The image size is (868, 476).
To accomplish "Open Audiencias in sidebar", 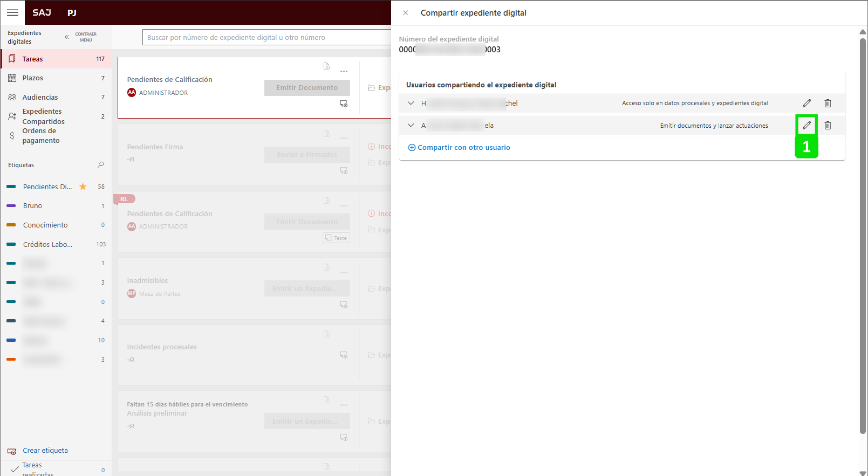I will [40, 98].
